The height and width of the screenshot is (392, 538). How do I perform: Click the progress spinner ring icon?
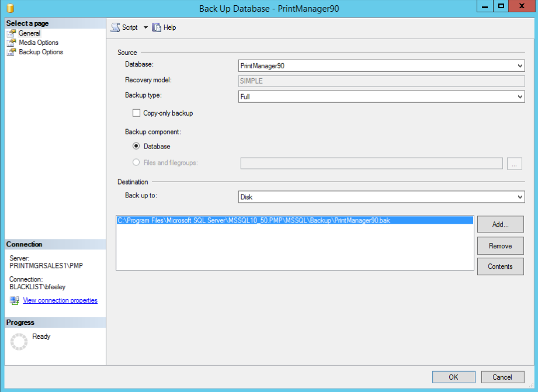19,342
